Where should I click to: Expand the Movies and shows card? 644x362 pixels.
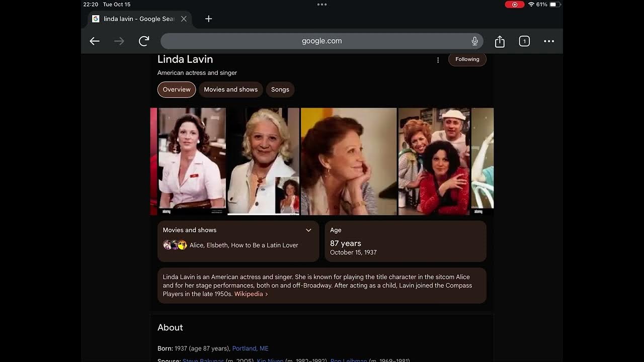(308, 230)
